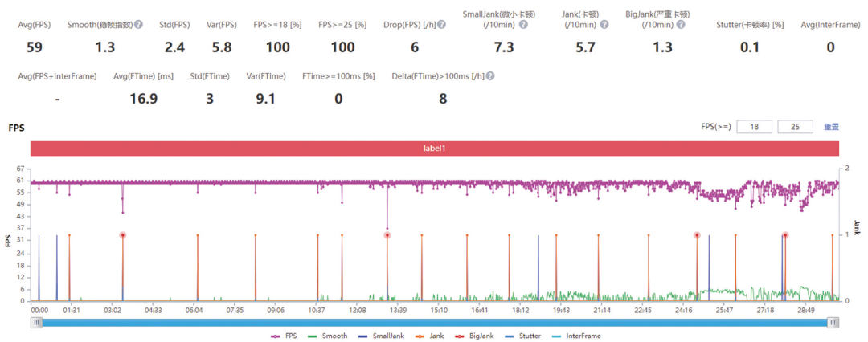Click the 28:49 time axis label

click(806, 311)
